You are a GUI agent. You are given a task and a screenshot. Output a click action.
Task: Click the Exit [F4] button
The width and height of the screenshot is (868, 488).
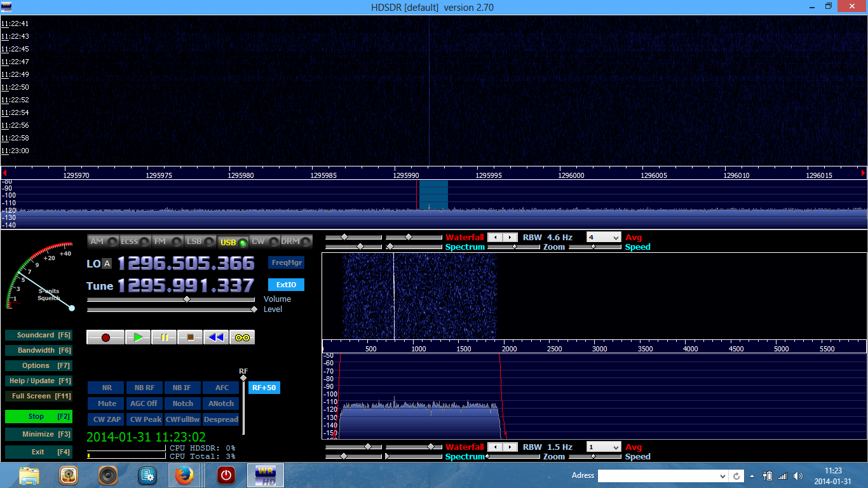(38, 452)
